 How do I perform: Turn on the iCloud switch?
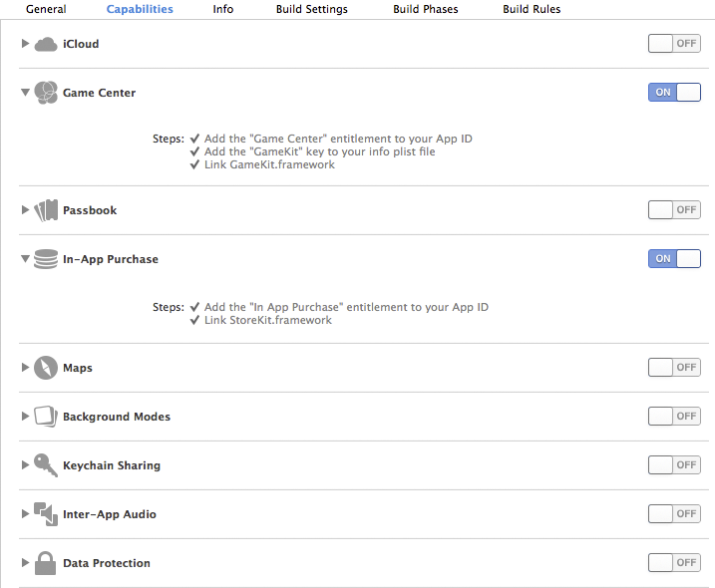click(674, 43)
